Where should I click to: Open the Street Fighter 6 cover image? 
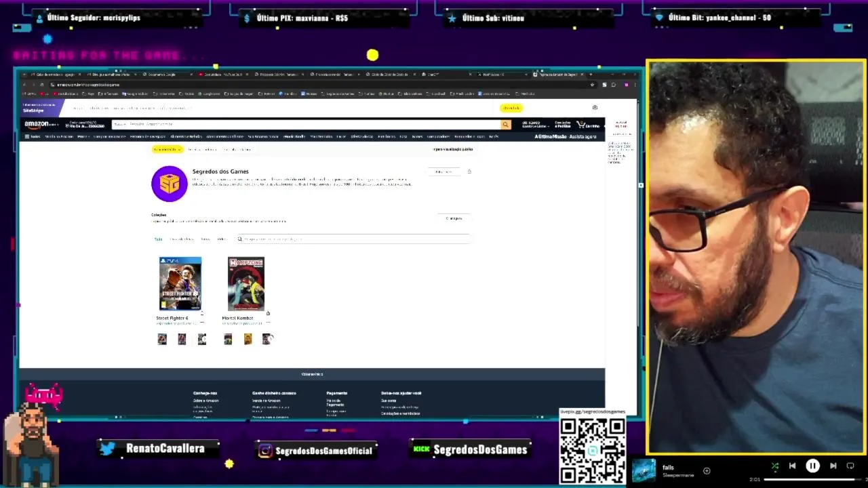180,283
